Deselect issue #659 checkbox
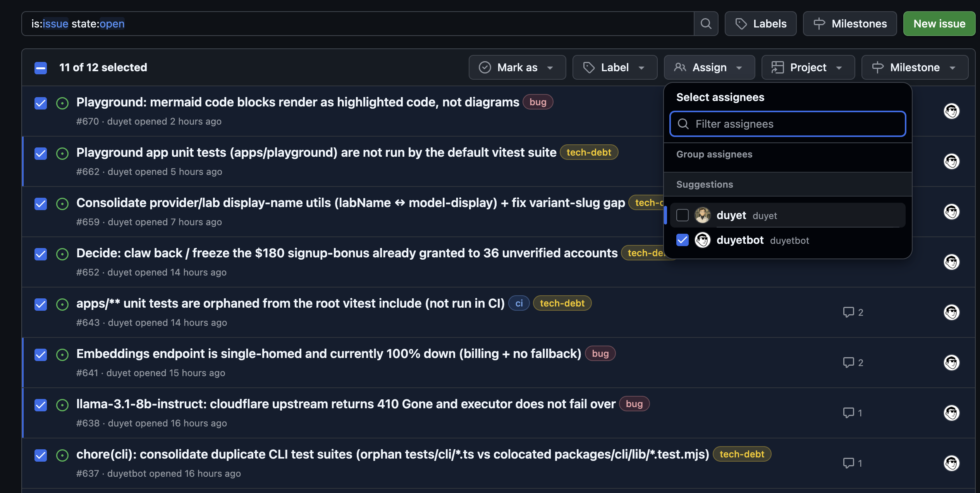 tap(41, 204)
